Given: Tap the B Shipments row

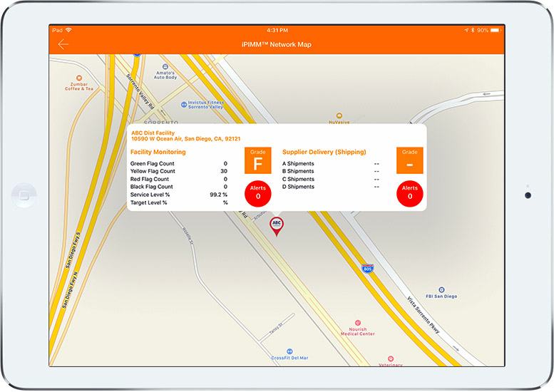Looking at the screenshot, I should coord(331,171).
